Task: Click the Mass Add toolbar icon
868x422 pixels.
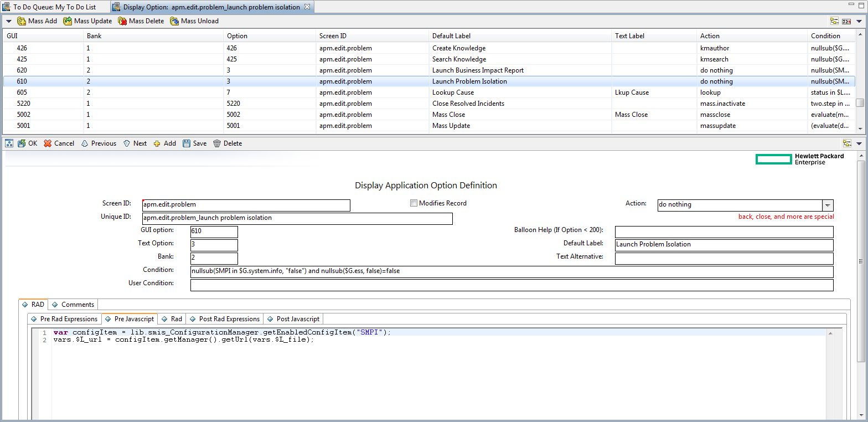Action: point(22,21)
